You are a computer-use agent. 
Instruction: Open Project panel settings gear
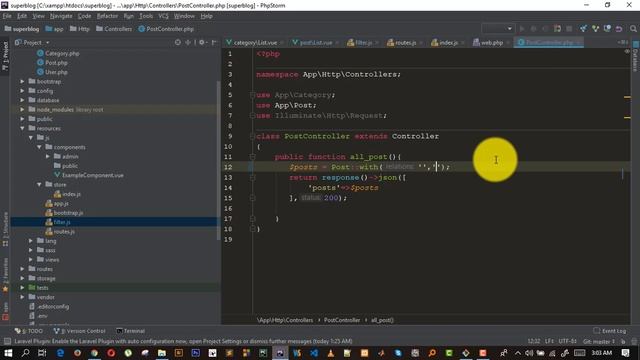click(x=202, y=42)
